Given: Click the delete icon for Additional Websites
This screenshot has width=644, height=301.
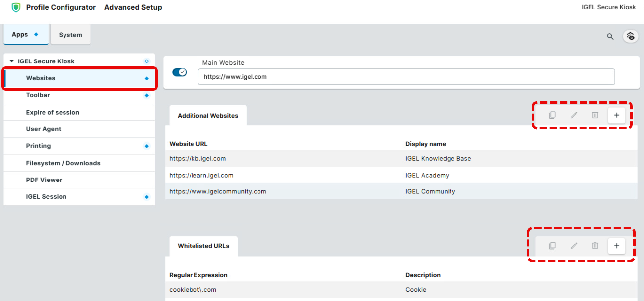Looking at the screenshot, I should tap(595, 115).
